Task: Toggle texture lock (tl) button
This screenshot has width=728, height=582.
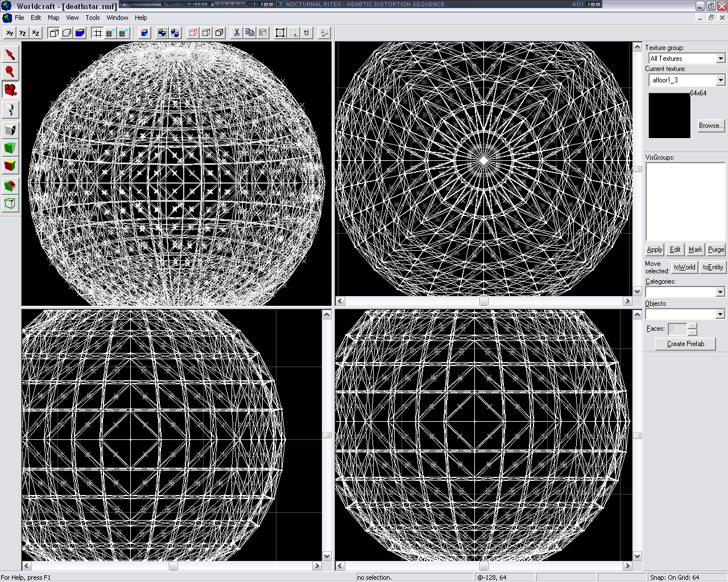Action: (x=307, y=33)
